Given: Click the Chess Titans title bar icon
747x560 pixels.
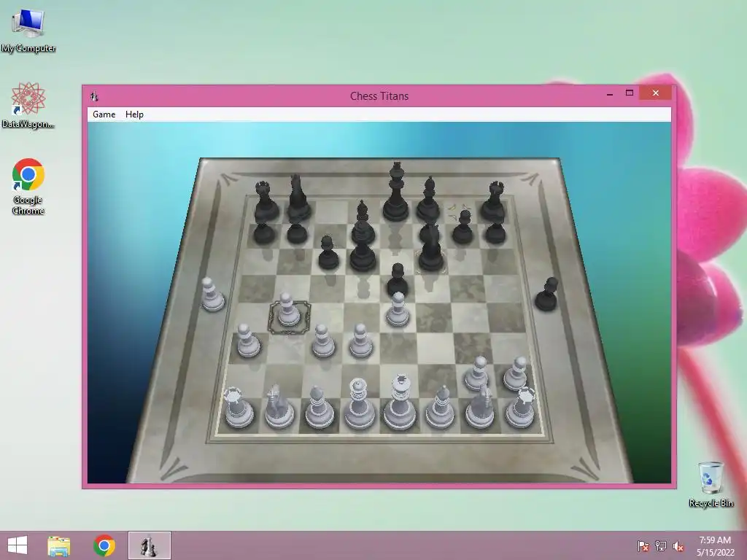Looking at the screenshot, I should coord(94,96).
